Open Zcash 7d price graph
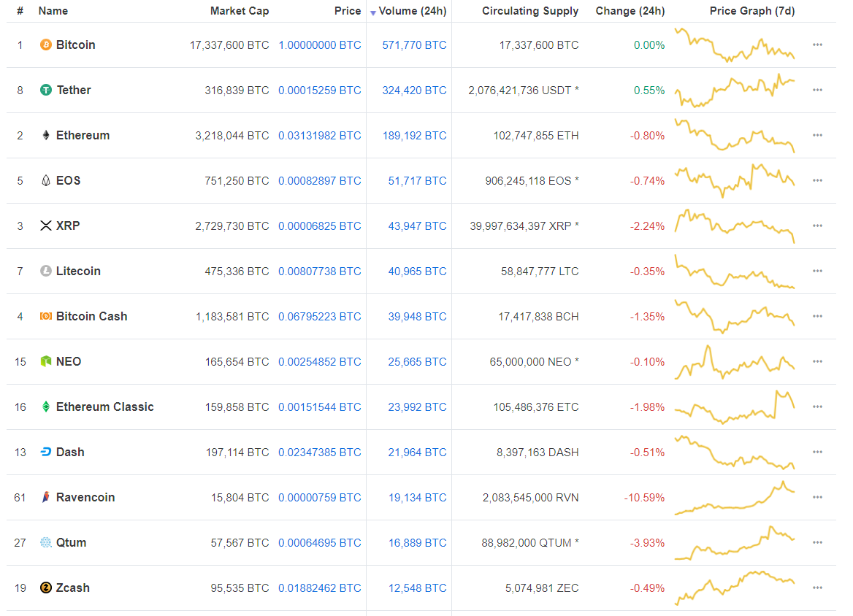This screenshot has height=616, width=853. (x=735, y=588)
